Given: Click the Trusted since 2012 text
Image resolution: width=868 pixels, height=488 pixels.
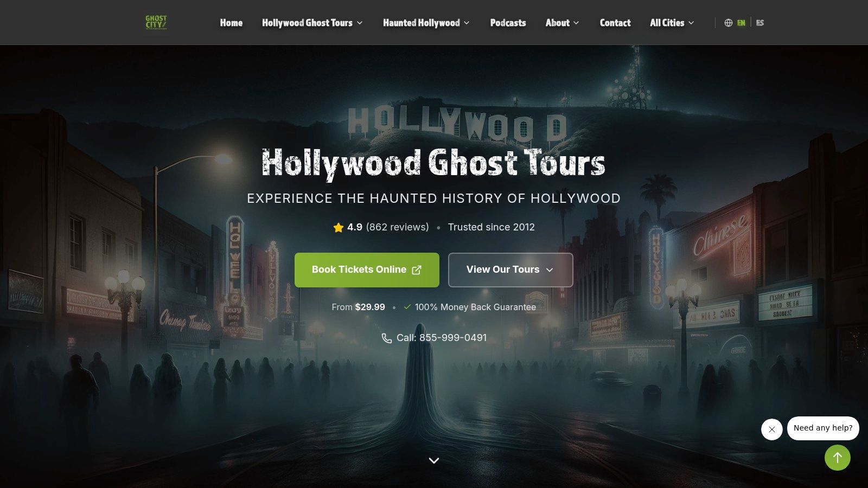Looking at the screenshot, I should point(492,227).
